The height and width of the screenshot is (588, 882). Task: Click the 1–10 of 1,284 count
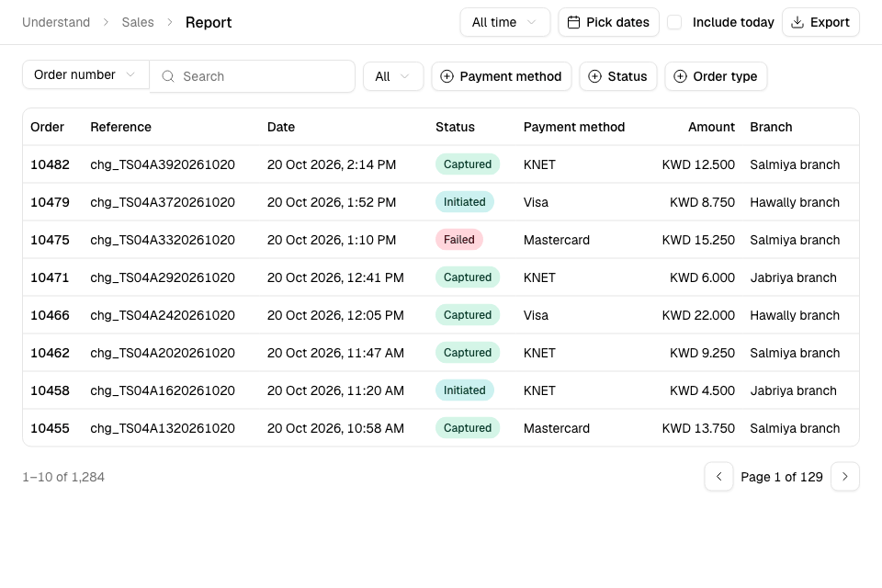pos(63,477)
